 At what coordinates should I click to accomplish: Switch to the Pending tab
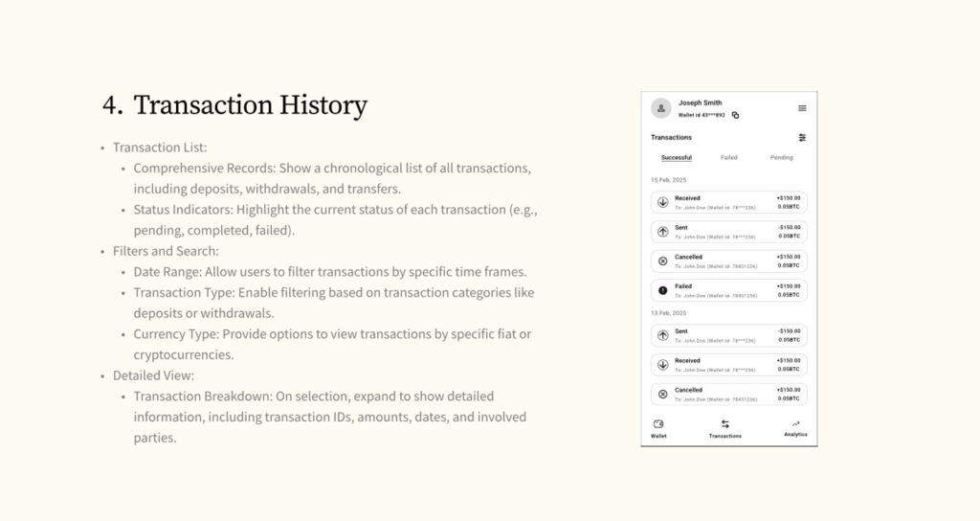coord(781,157)
